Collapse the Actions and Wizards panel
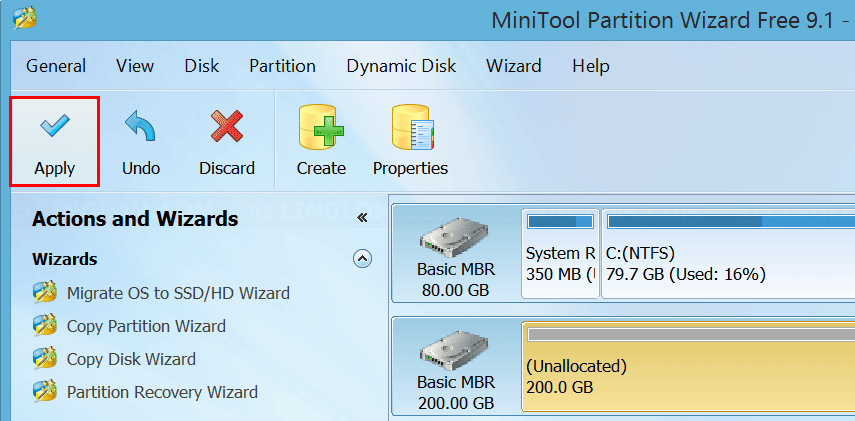The width and height of the screenshot is (855, 421). click(362, 218)
